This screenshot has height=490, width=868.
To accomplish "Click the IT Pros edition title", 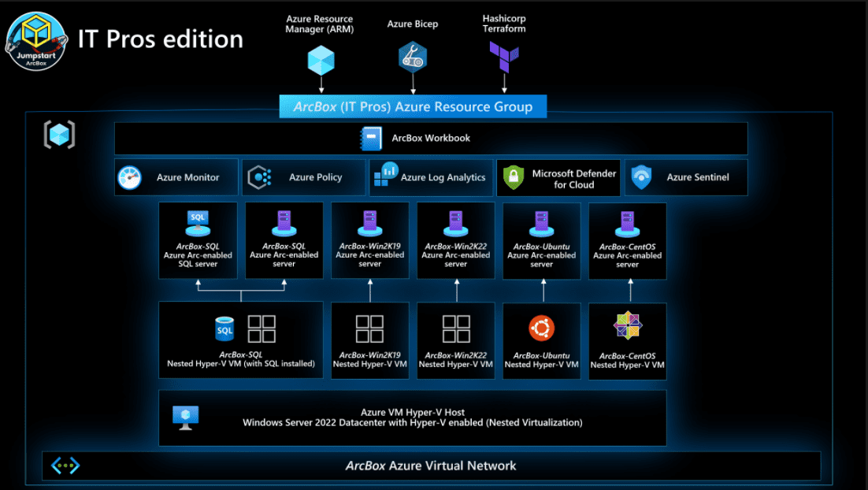I will (x=161, y=39).
